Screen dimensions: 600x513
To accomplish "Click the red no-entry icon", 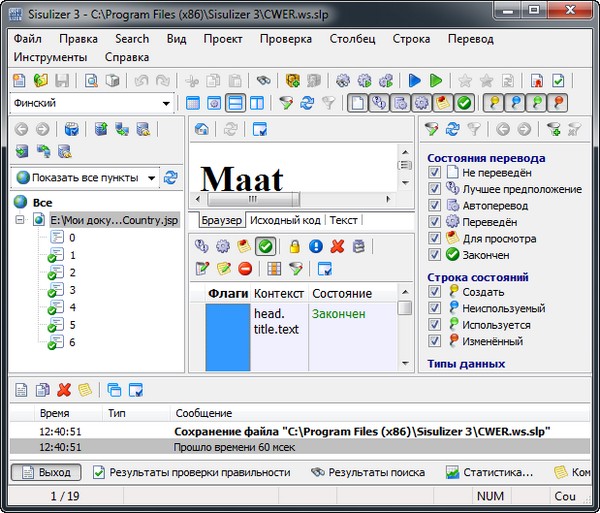I will pos(244,268).
